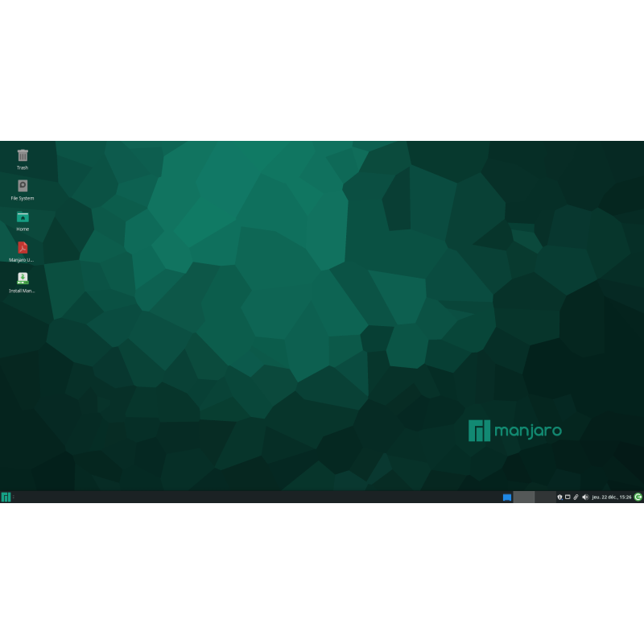
Task: Click the clipboard manager tray icon
Action: click(576, 497)
